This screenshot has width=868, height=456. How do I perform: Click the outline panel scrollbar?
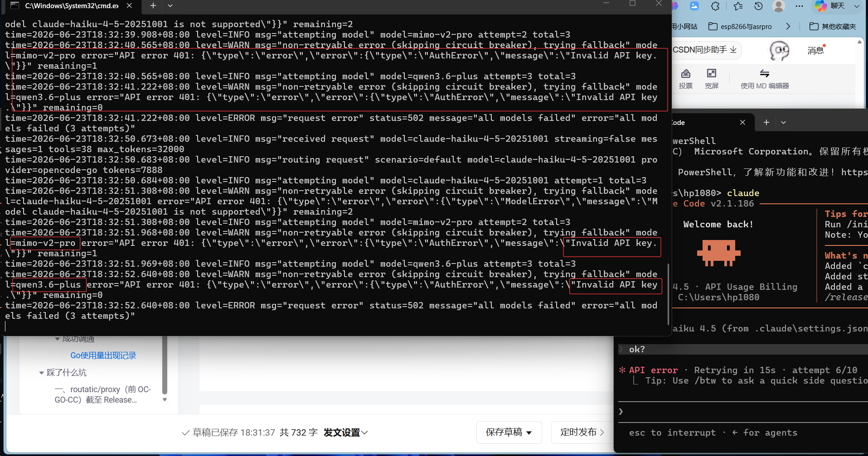[x=165, y=365]
